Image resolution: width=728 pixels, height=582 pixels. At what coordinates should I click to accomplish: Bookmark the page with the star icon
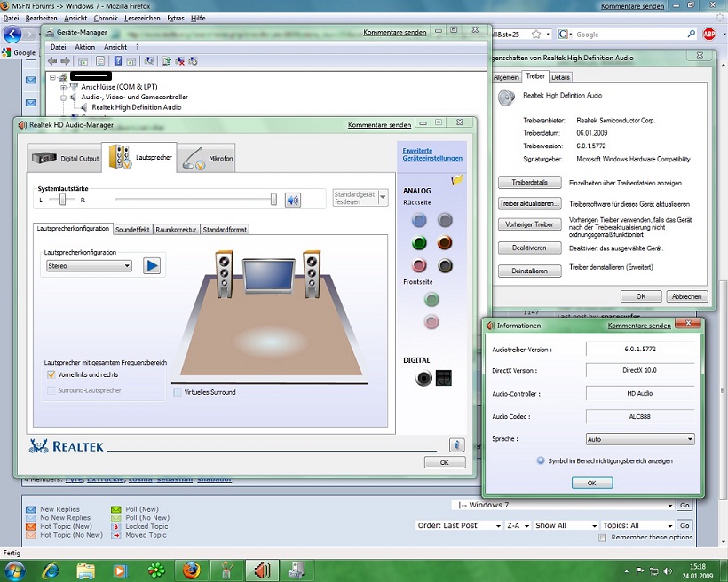tap(536, 35)
